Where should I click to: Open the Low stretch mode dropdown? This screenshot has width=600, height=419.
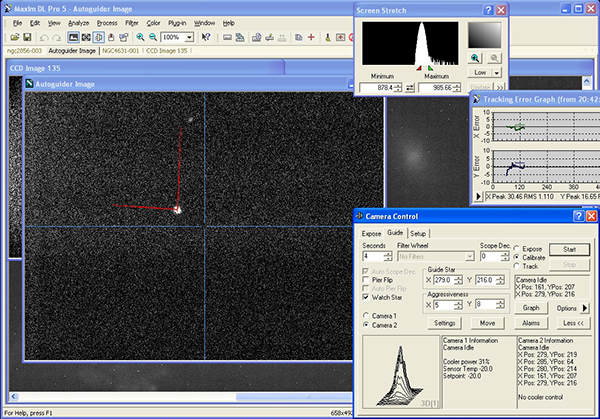[x=496, y=72]
